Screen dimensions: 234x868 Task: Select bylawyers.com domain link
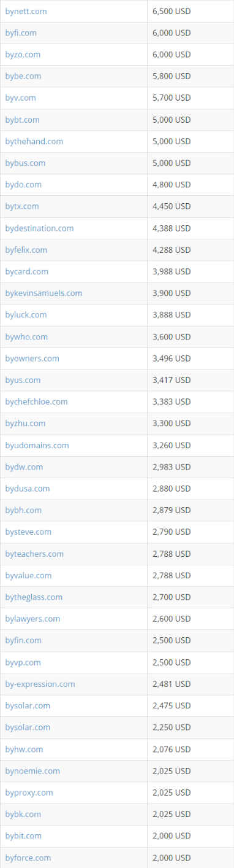click(x=32, y=619)
